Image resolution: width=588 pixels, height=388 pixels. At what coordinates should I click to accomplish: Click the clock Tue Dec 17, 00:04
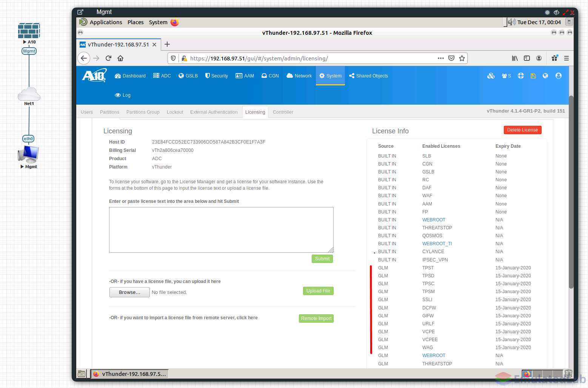tap(539, 22)
